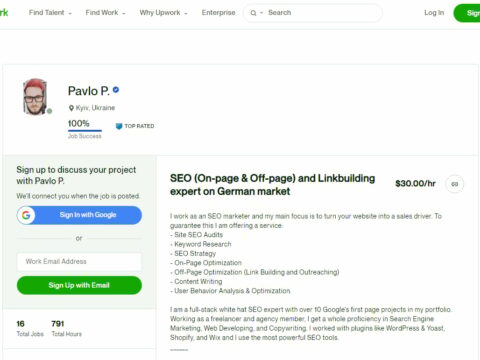The width and height of the screenshot is (480, 360).
Task: Click the green online status dot
Action: (x=49, y=111)
